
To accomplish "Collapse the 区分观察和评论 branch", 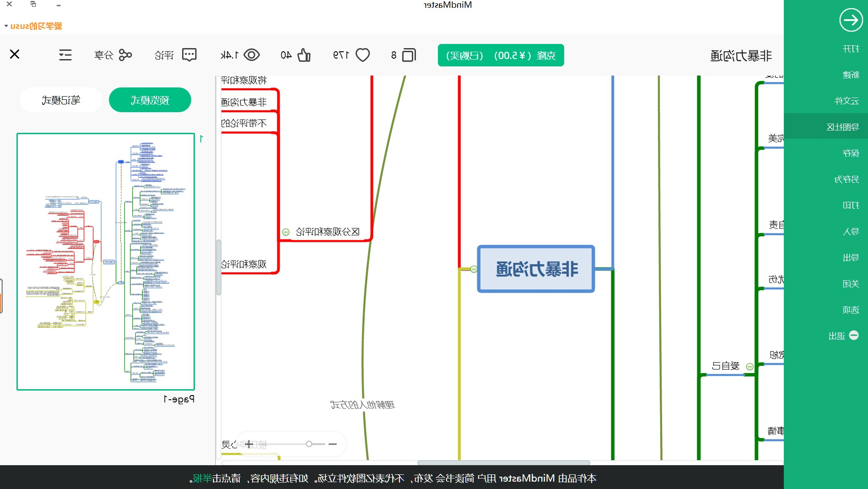I will point(286,232).
